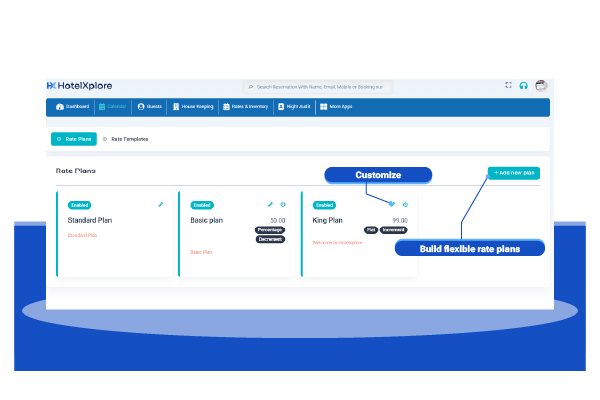Click the 50.00 value on Basic plan
The height and width of the screenshot is (400, 600).
pos(277,220)
